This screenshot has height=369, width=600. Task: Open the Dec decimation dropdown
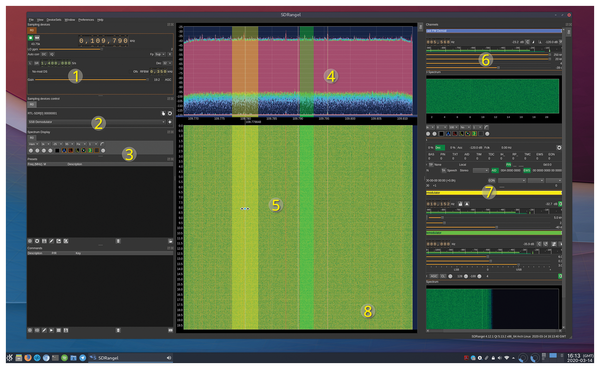[166, 63]
